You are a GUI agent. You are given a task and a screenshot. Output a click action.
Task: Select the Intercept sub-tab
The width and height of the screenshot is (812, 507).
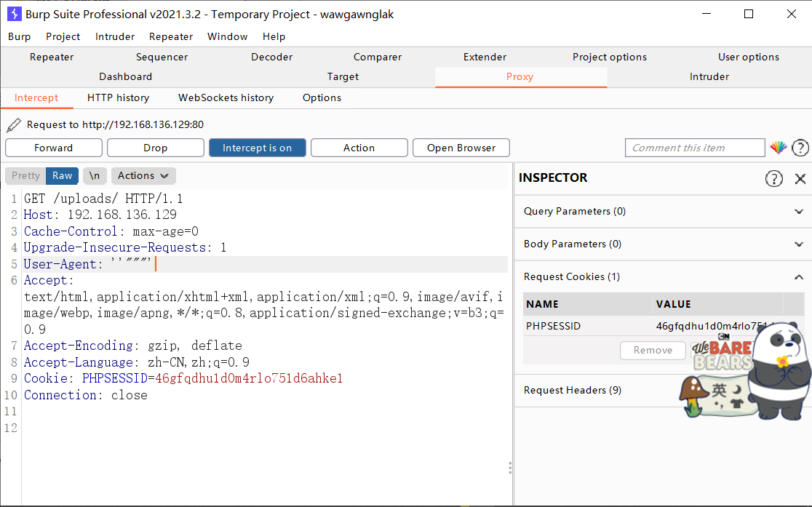click(36, 98)
